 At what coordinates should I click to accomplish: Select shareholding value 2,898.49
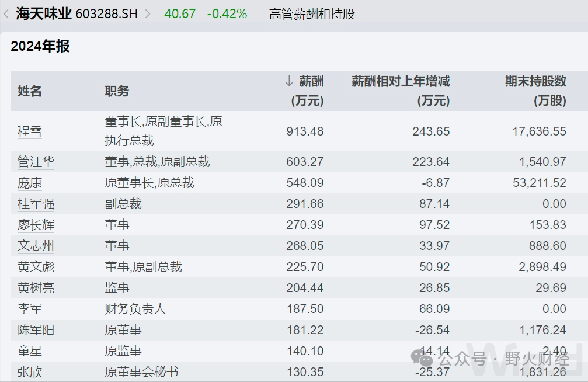(542, 267)
